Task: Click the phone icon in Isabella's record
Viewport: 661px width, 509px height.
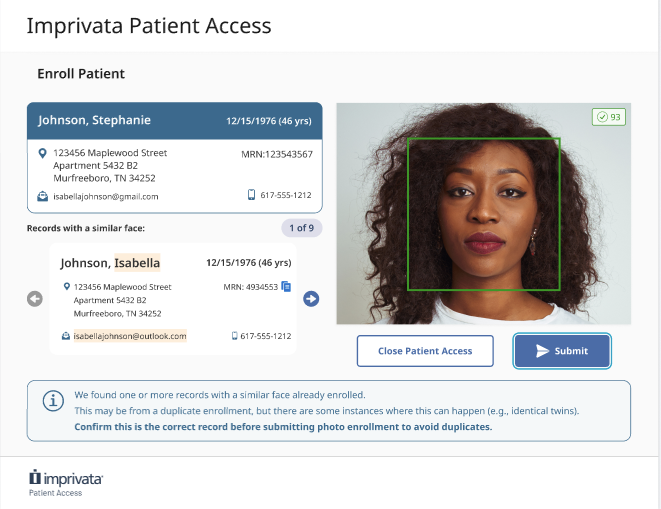Action: click(x=234, y=336)
